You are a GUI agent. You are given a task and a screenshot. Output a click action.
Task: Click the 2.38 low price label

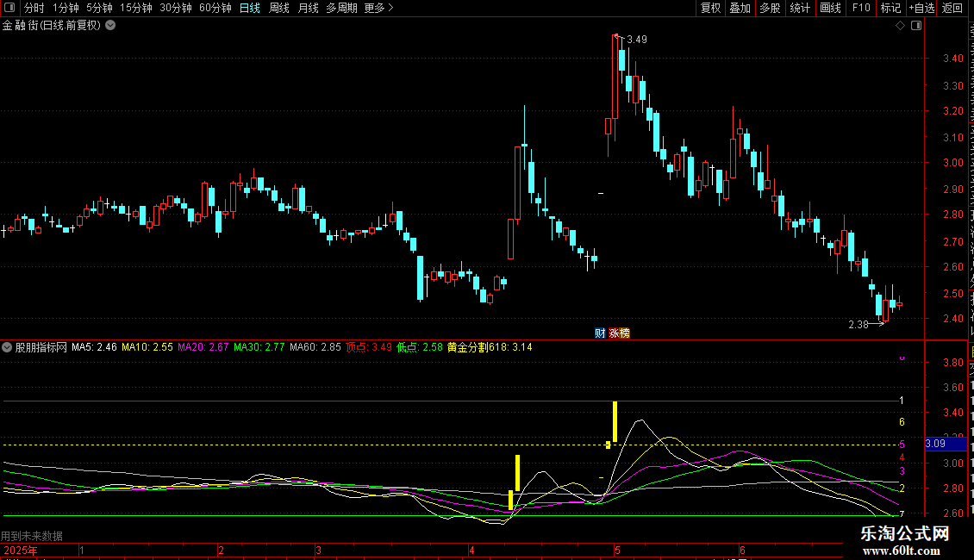pos(858,325)
